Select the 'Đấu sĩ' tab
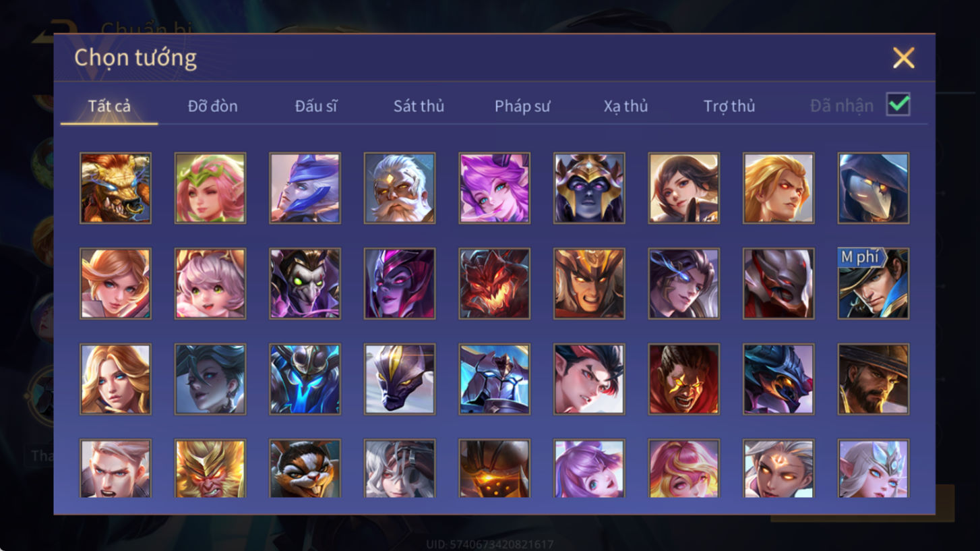980x551 pixels. click(316, 106)
